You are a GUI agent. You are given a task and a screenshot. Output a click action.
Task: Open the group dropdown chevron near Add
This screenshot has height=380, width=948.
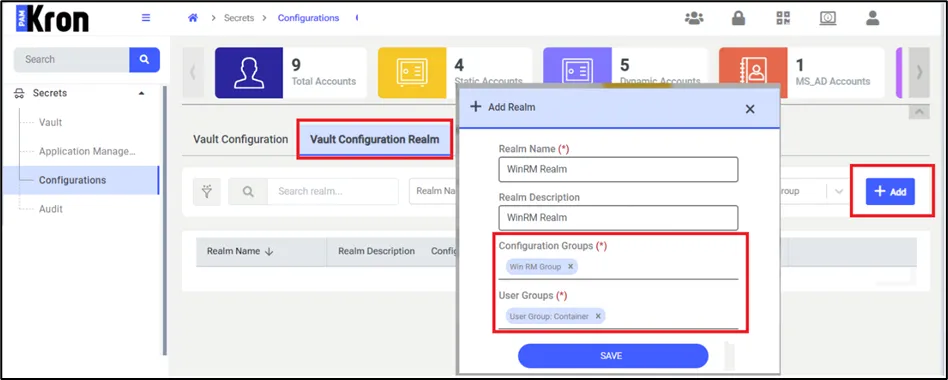point(838,192)
